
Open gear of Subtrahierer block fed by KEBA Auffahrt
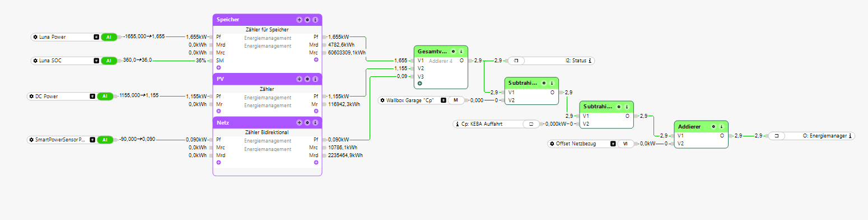pyautogui.click(x=619, y=107)
